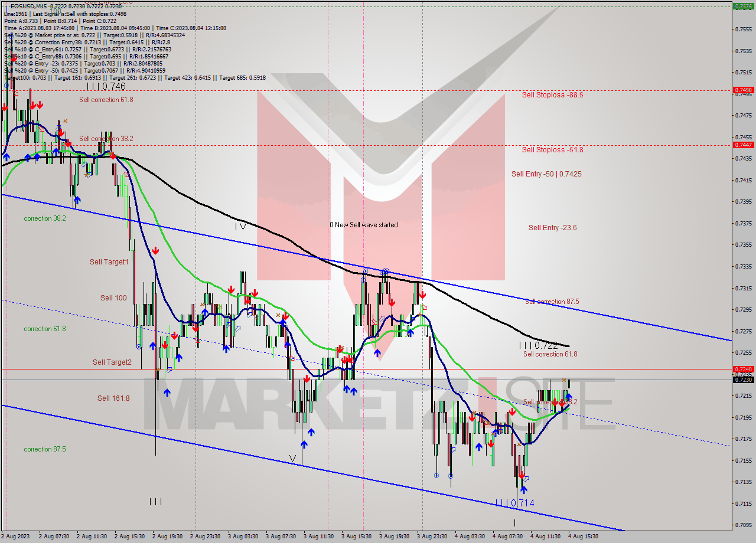Click the 0.7315 price axis value

click(x=743, y=288)
